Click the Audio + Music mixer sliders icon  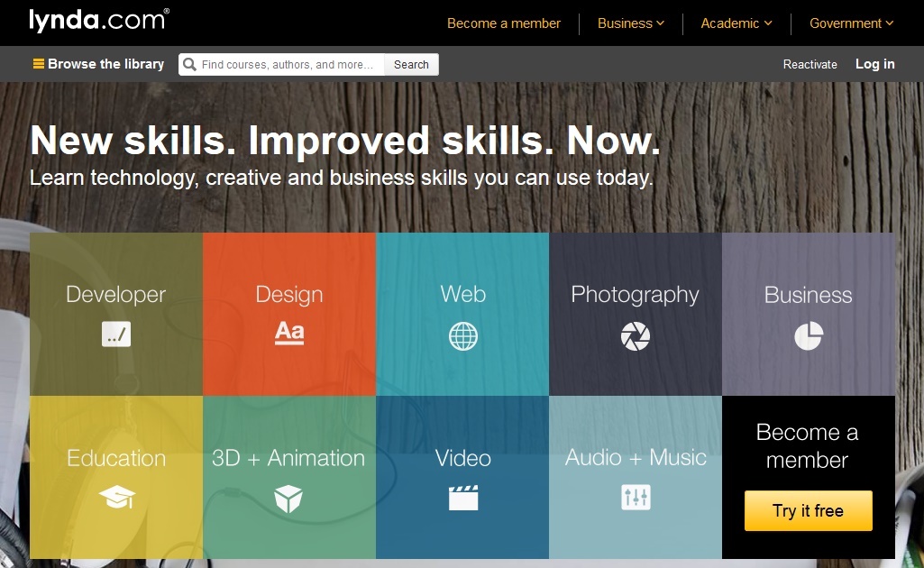(x=636, y=498)
